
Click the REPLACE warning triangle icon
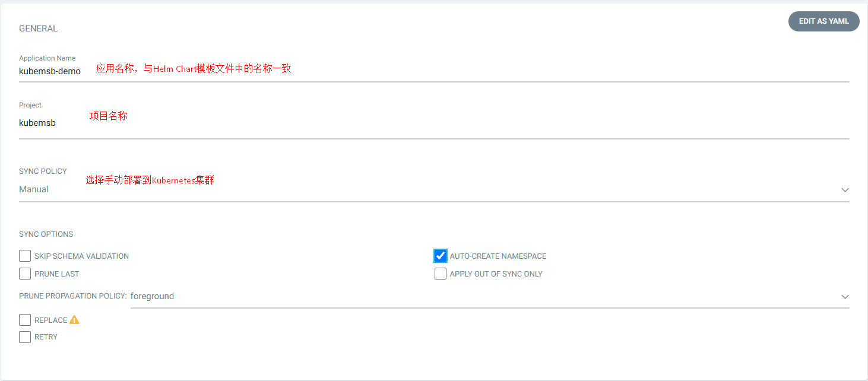click(74, 320)
